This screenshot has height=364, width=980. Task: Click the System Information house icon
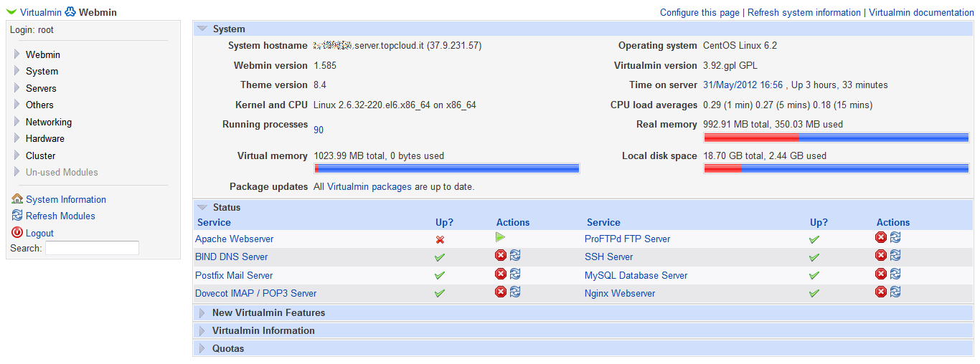click(x=17, y=199)
